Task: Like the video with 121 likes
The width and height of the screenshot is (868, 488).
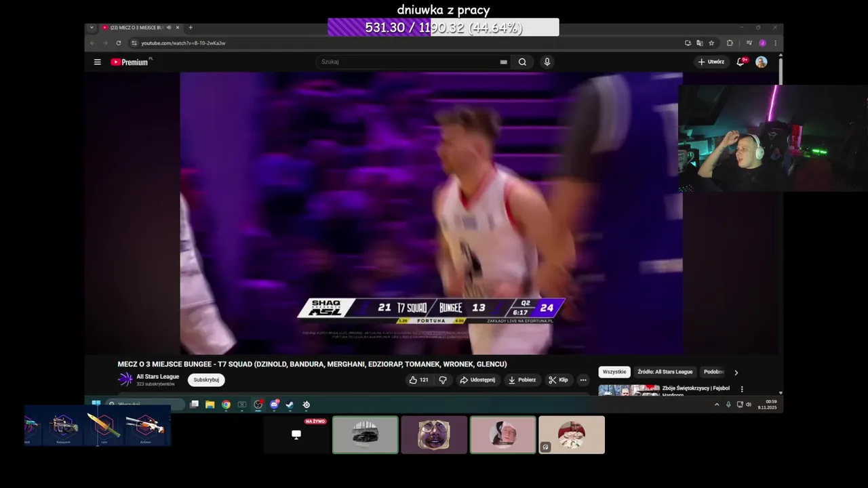Action: click(418, 380)
